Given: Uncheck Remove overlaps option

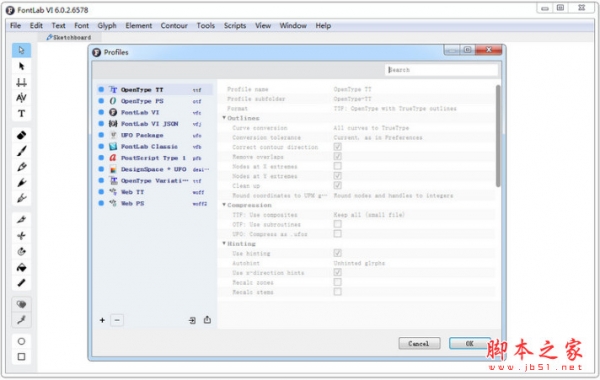Looking at the screenshot, I should (x=338, y=157).
